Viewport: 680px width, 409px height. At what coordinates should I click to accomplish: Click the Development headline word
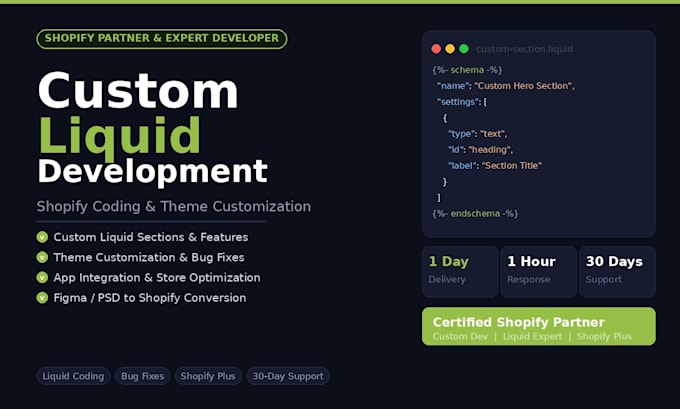(153, 172)
